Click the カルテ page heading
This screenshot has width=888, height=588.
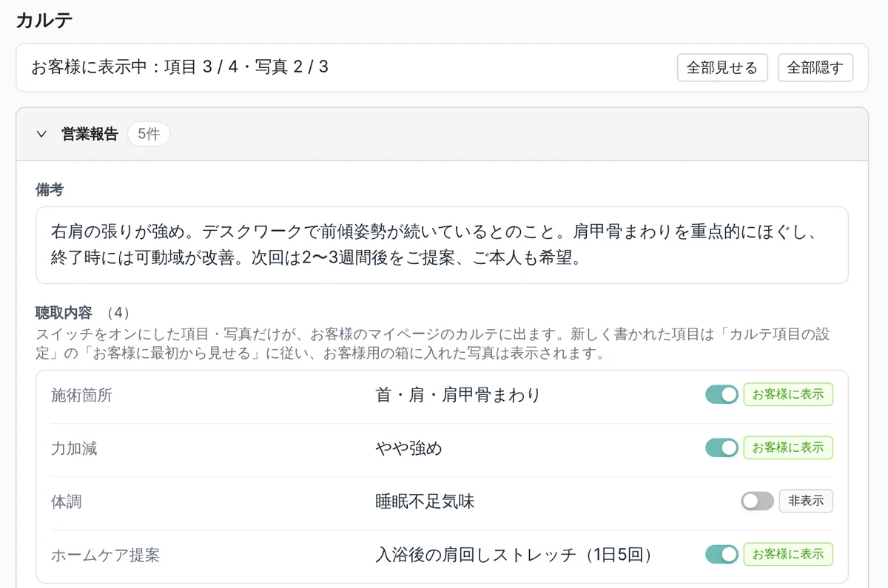[44, 20]
